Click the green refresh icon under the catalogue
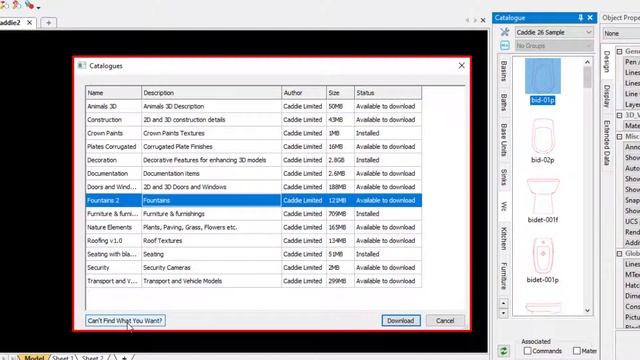The width and height of the screenshot is (640, 360). [504, 351]
